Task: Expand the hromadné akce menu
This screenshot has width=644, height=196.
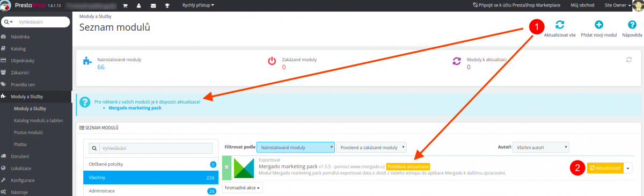Action: (243, 188)
